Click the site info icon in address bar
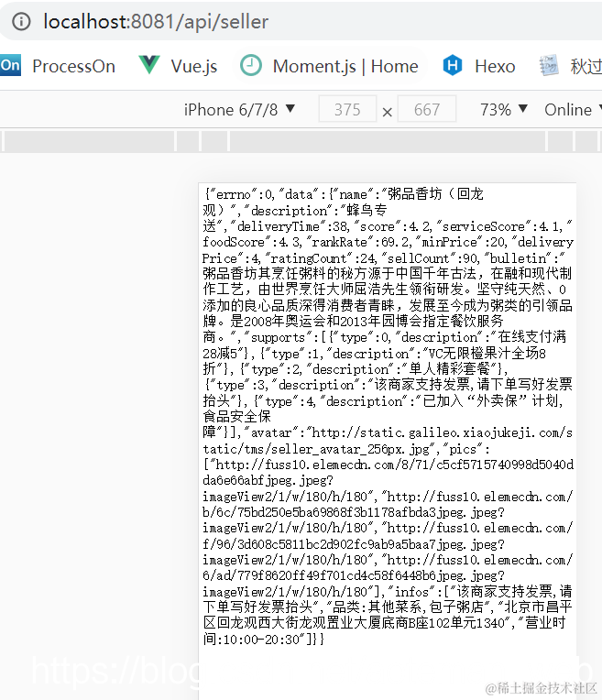The height and width of the screenshot is (700, 602). point(21,21)
